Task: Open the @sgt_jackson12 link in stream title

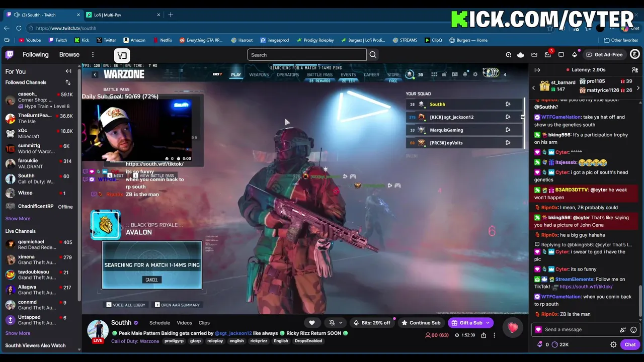Action: (233, 333)
